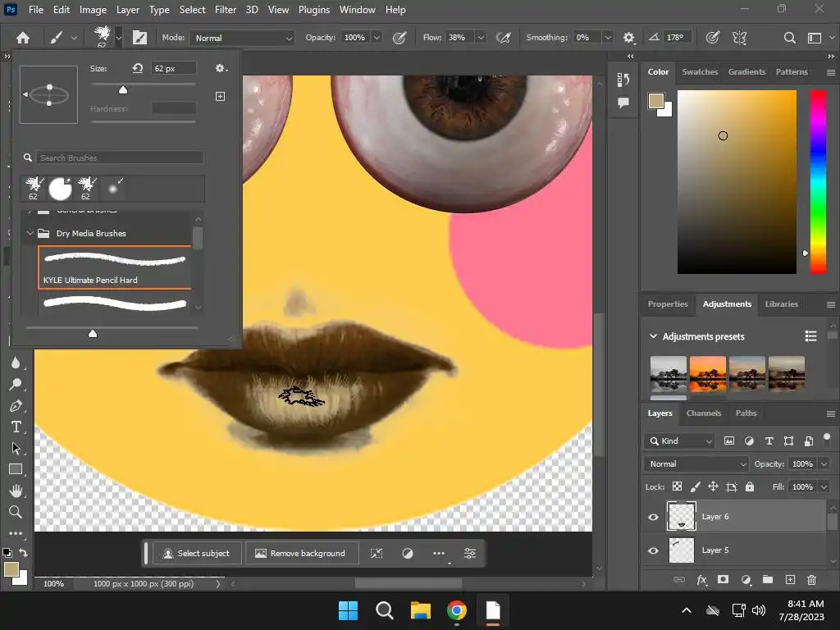The height and width of the screenshot is (630, 840).
Task: Click the Search Brushes input field
Action: [x=120, y=157]
